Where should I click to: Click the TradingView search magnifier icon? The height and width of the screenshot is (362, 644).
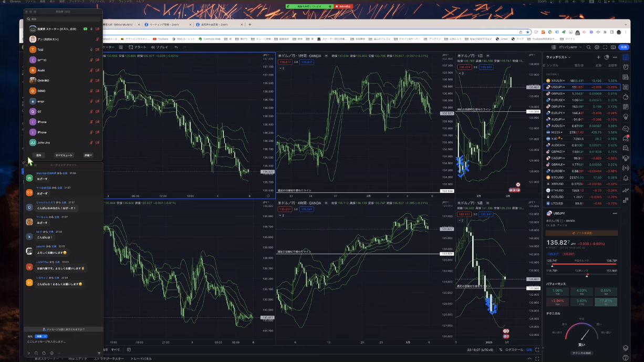point(588,47)
